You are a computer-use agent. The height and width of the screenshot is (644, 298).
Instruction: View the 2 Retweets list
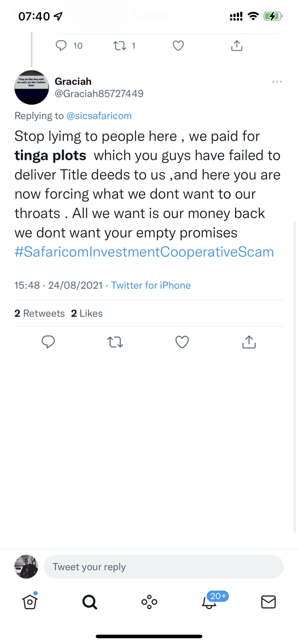click(40, 313)
